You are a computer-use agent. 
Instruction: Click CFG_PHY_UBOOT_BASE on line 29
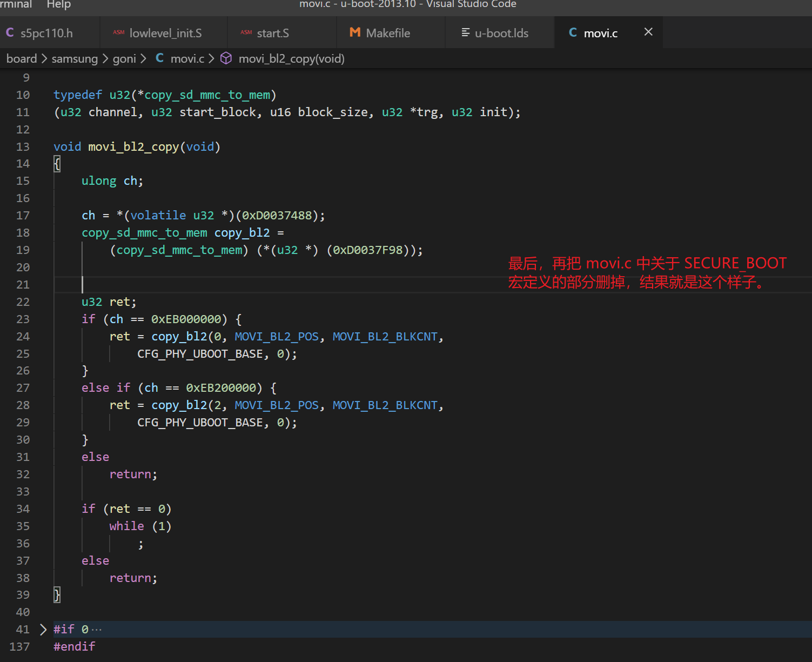(x=200, y=422)
